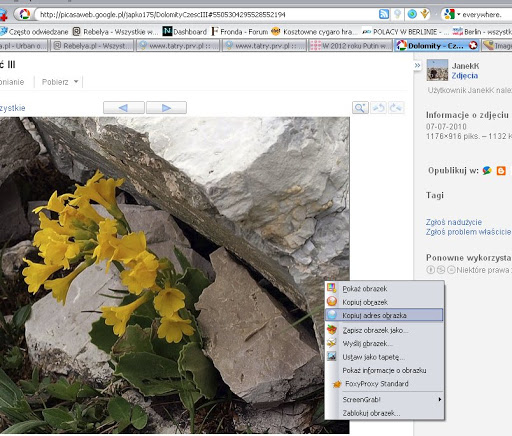
Task: Click the Picasa site icon beside URL
Action: (25, 14)
